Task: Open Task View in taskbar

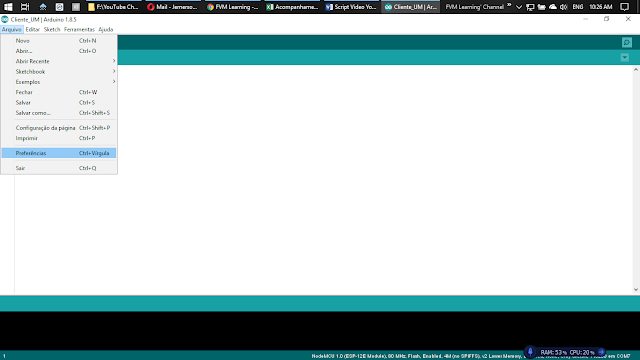Action: 25,7
